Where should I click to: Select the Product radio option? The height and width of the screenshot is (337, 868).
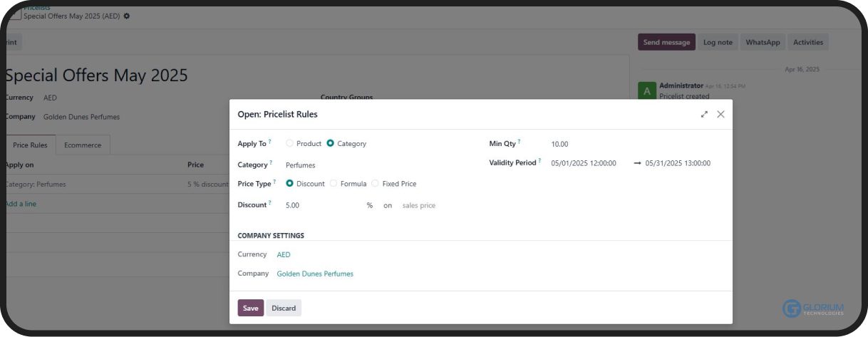[290, 143]
